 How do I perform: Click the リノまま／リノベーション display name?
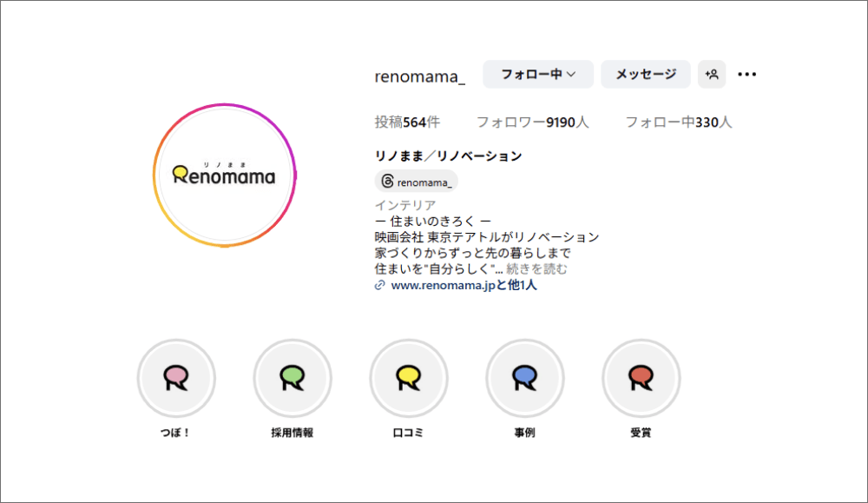pyautogui.click(x=449, y=156)
